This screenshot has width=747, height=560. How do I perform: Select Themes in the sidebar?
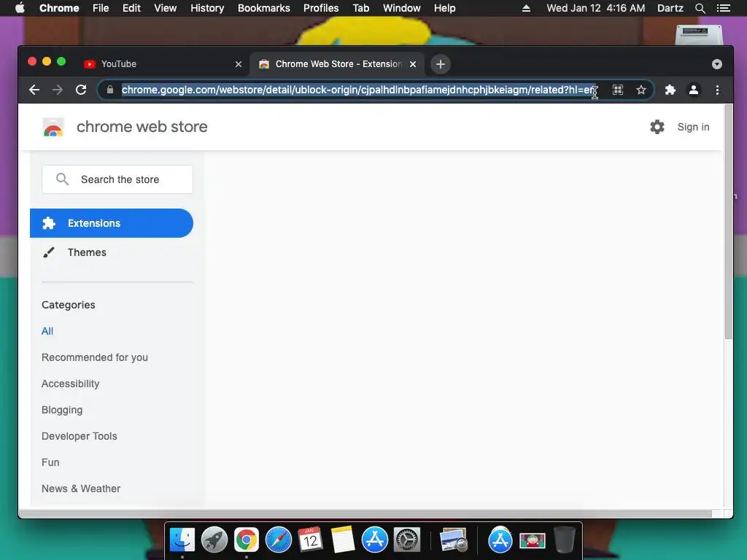[87, 252]
